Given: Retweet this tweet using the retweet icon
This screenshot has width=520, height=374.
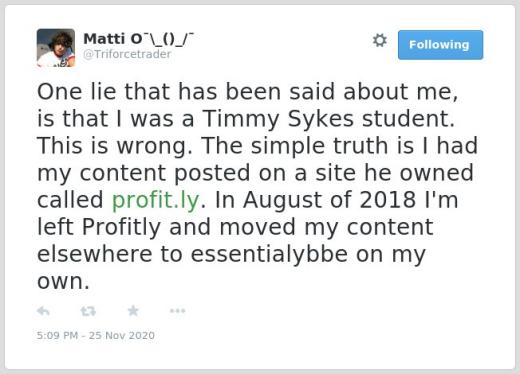Looking at the screenshot, I should pos(88,311).
